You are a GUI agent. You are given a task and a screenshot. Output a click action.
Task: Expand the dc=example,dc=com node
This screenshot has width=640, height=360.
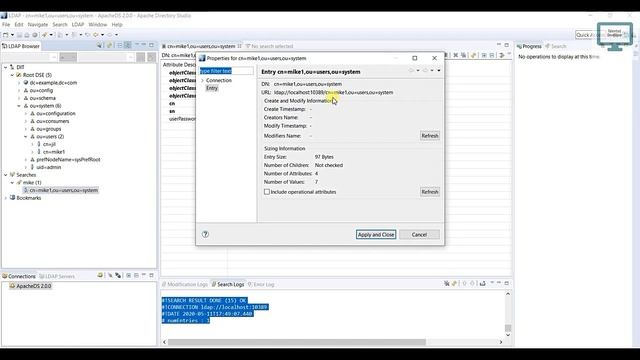19,83
